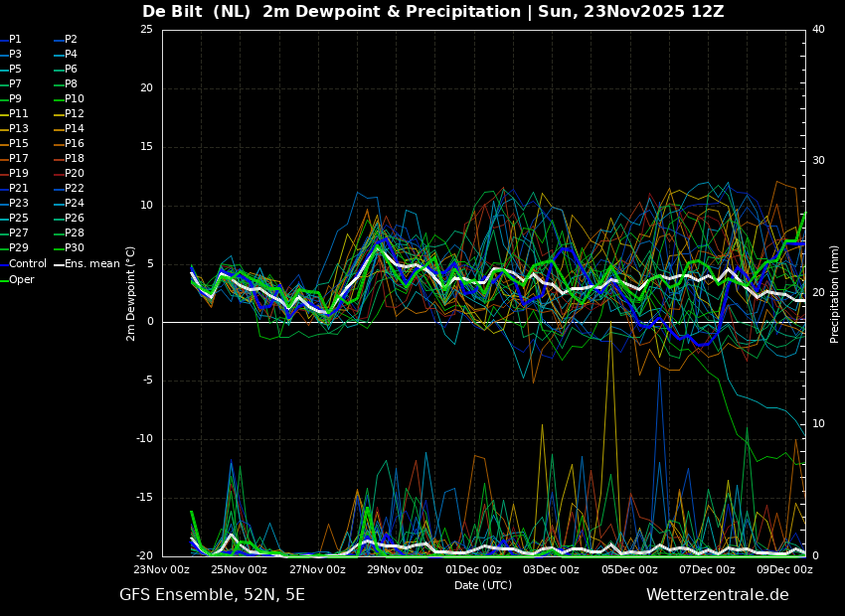Click the 23Nov 00z axis label
This screenshot has height=616, width=845.
point(162,569)
